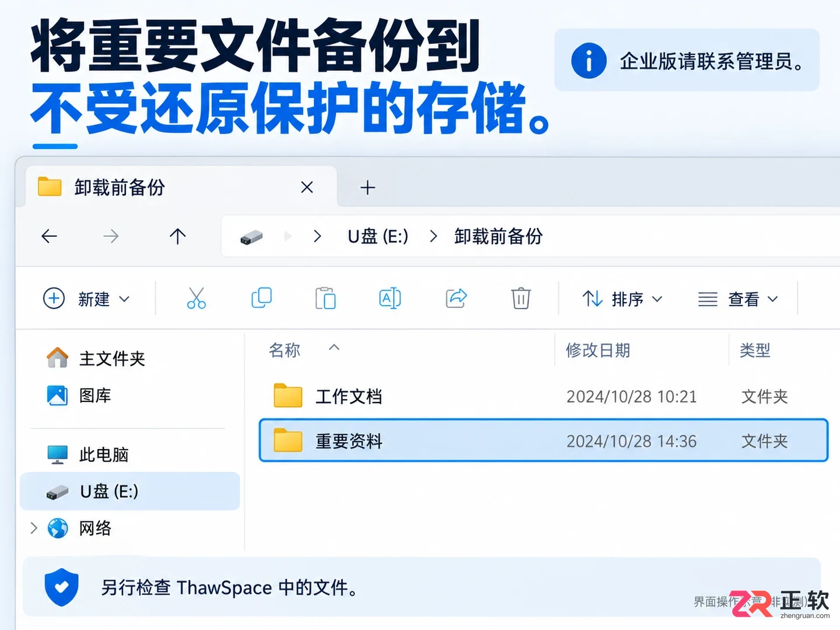
Task: Navigate up one folder level
Action: [x=177, y=236]
